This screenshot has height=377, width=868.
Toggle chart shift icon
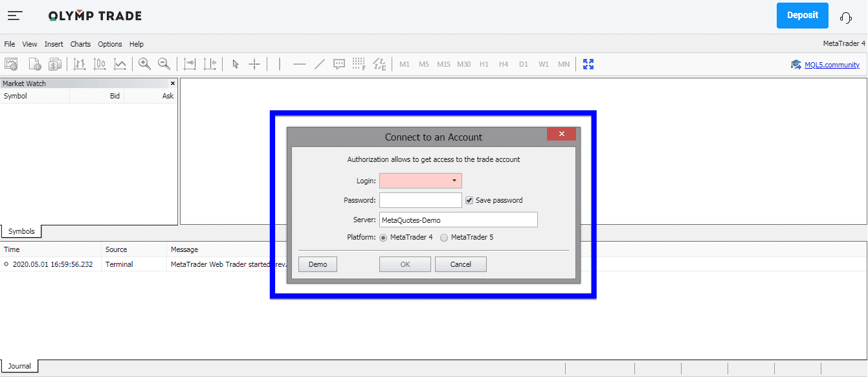(x=210, y=63)
